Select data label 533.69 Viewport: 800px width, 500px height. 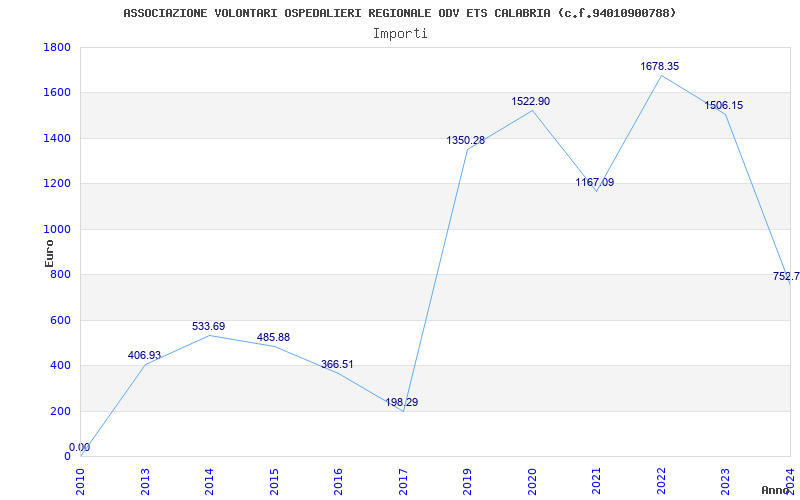[x=208, y=327]
